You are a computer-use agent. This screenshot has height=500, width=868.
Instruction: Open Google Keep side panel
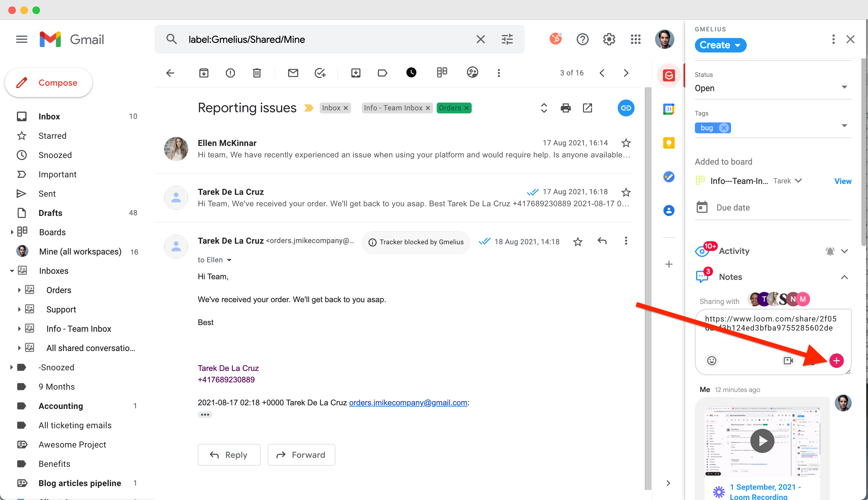pyautogui.click(x=669, y=143)
